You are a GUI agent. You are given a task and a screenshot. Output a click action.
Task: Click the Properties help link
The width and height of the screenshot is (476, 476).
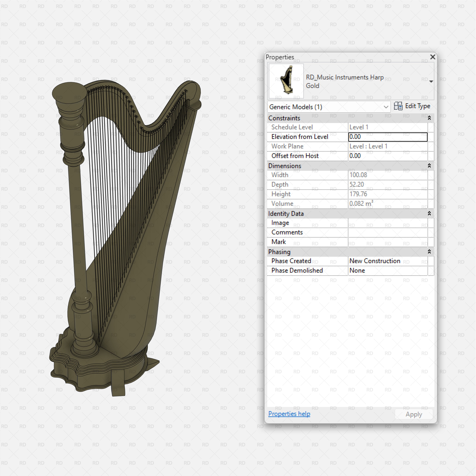point(289,414)
